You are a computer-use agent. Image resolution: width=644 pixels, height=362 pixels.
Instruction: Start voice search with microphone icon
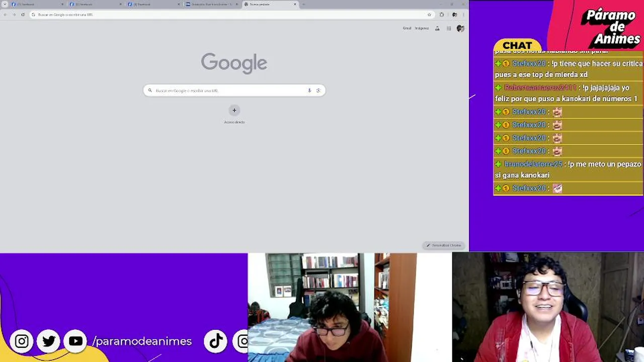[x=309, y=90]
